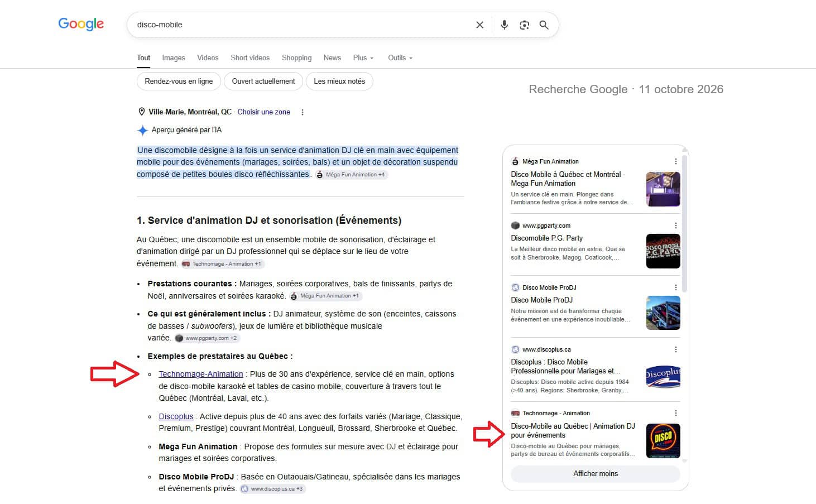Click the Disco Mobile ProDJ thumbnail image
816x504 pixels.
[663, 313]
